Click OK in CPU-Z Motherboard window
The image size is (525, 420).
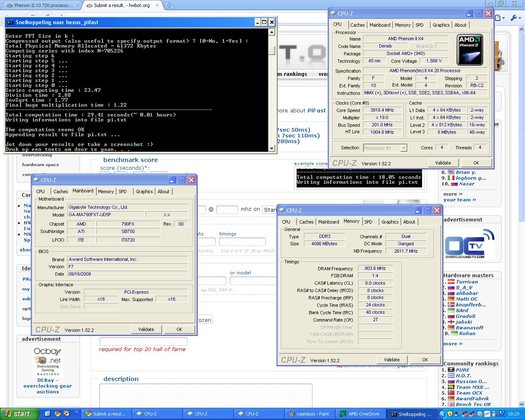179,329
